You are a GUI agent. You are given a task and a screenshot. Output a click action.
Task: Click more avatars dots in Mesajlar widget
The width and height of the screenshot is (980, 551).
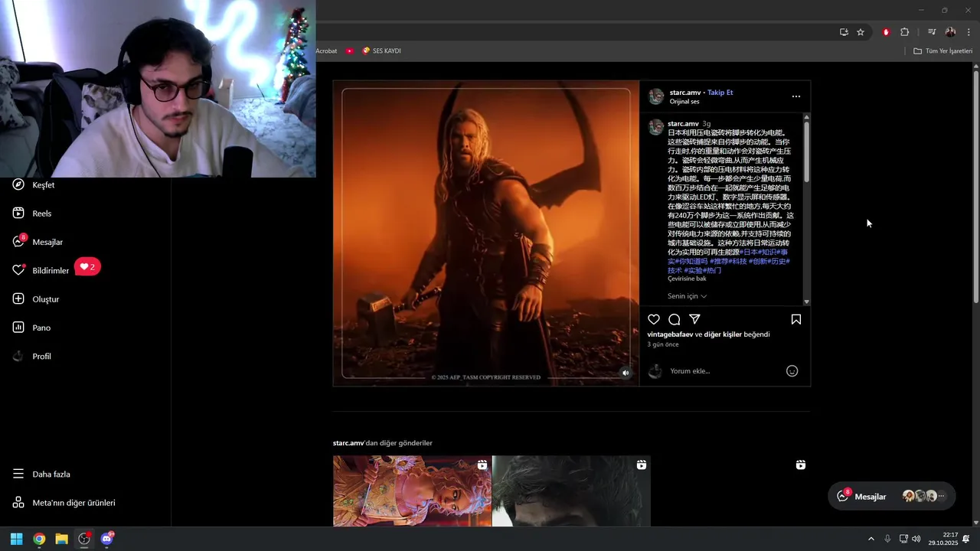(x=942, y=496)
